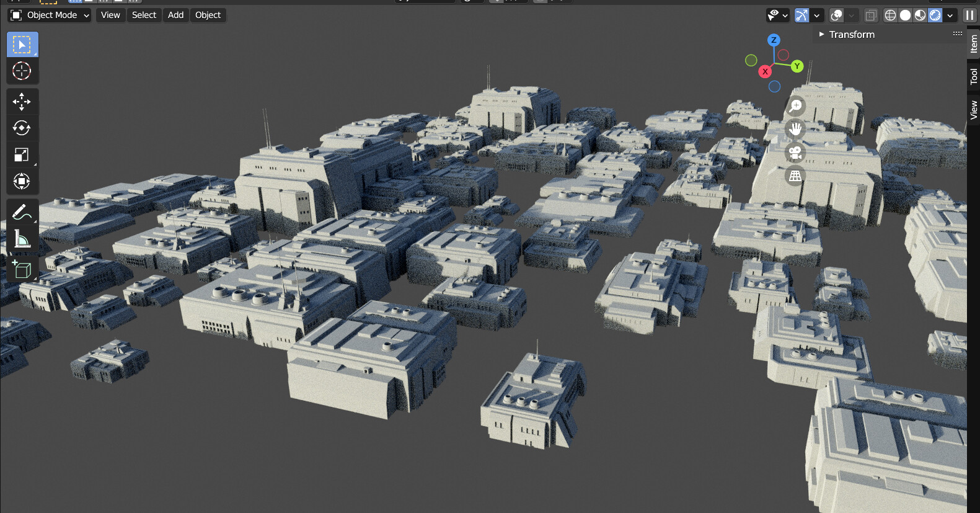Toggle the camera view button
This screenshot has height=513, width=980.
pyautogui.click(x=795, y=153)
